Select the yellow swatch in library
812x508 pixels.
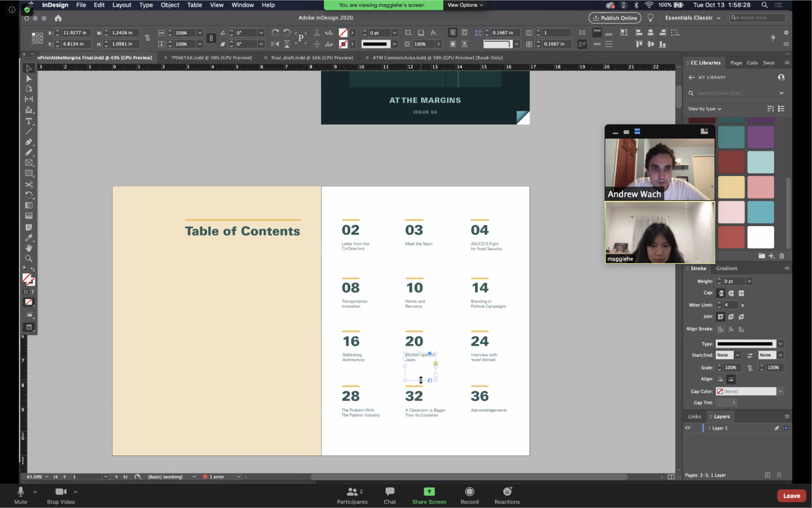[731, 187]
